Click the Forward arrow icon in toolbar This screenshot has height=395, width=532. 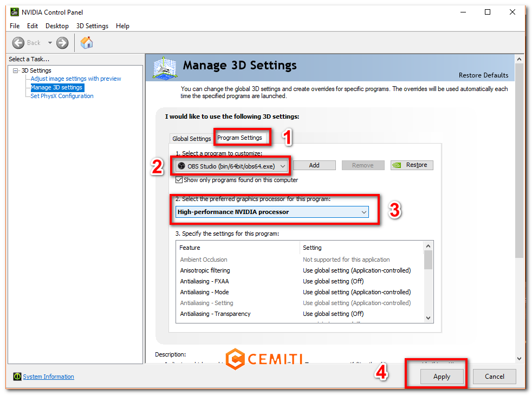pos(62,43)
